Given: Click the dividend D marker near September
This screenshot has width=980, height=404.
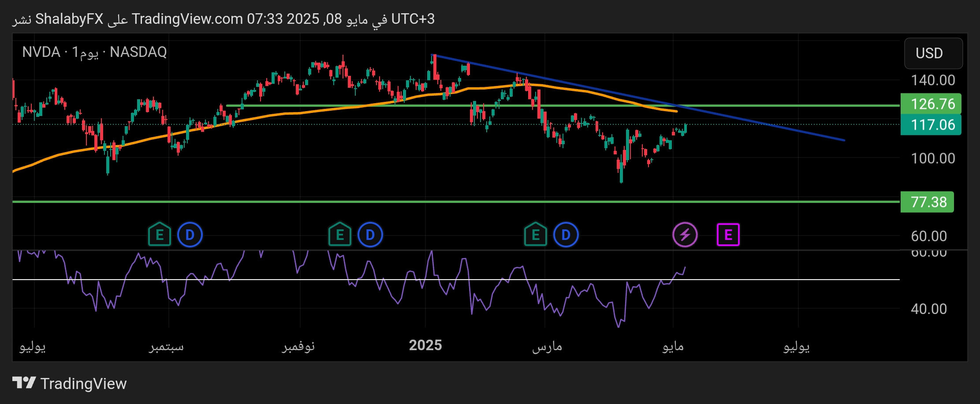Looking at the screenshot, I should pos(190,235).
